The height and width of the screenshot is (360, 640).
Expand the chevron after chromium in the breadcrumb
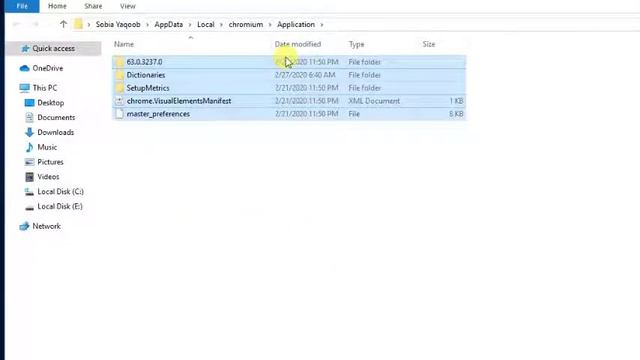click(270, 25)
